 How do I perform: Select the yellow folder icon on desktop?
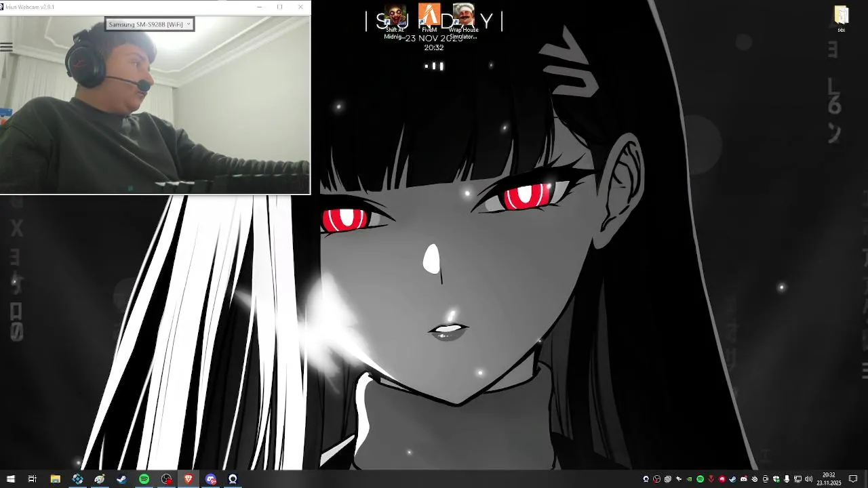(842, 19)
